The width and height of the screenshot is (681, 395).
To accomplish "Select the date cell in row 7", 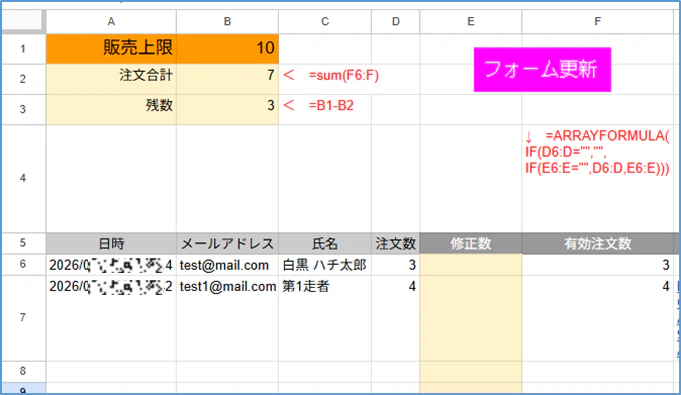I will tap(111, 318).
